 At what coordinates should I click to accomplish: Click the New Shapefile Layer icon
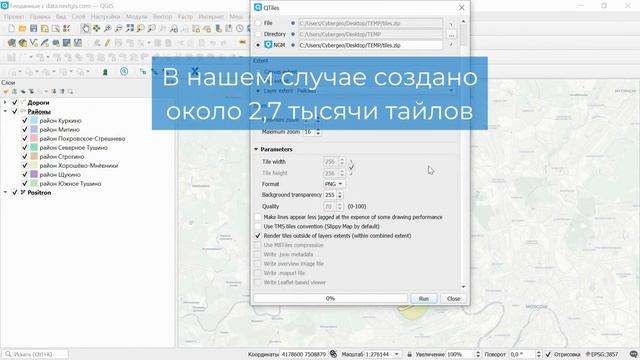[34, 42]
